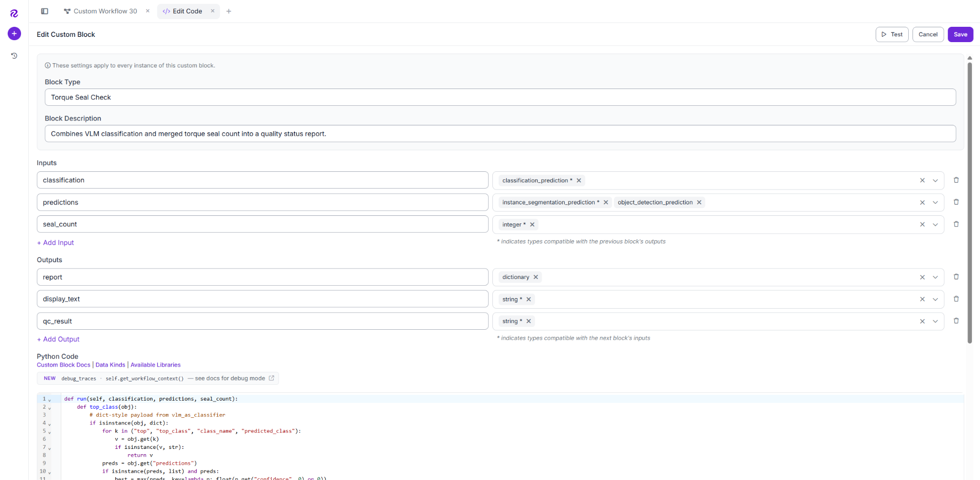Viewport: 980px width, 480px height.
Task: Open the Custom Block Docs link
Action: (x=64, y=365)
